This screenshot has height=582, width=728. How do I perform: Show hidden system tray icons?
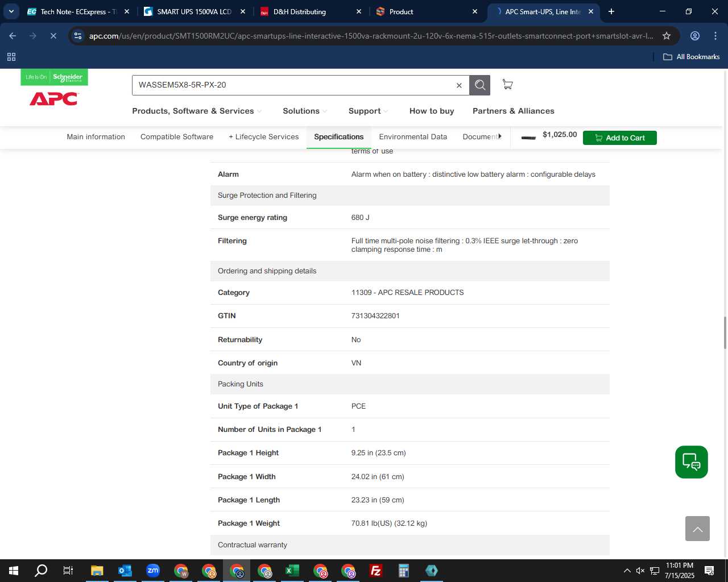pos(627,571)
